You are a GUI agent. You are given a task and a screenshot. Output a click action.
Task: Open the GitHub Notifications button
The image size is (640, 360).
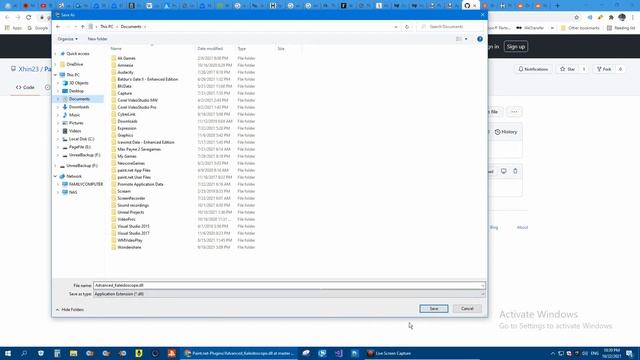pos(533,69)
